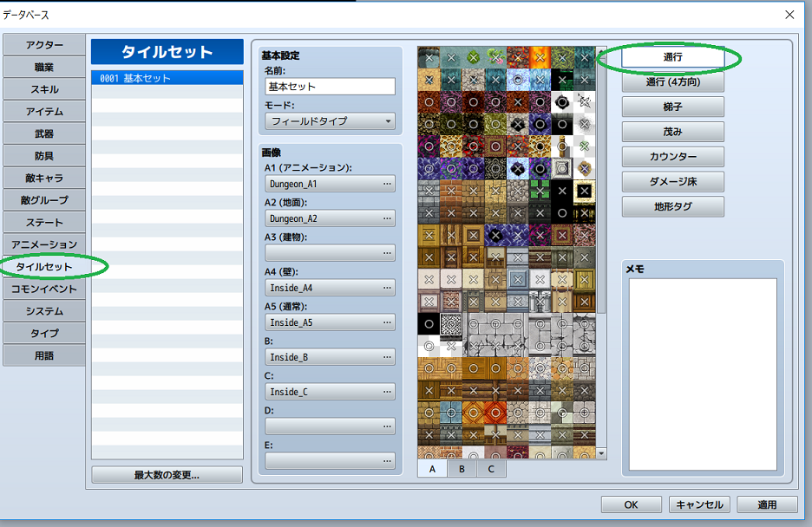Select the カウンター mode button

(x=672, y=156)
